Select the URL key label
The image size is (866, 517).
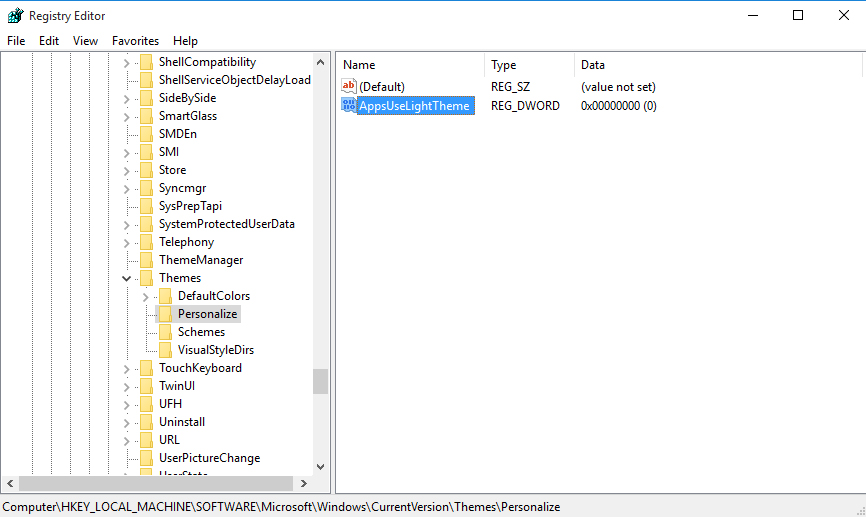coord(169,440)
